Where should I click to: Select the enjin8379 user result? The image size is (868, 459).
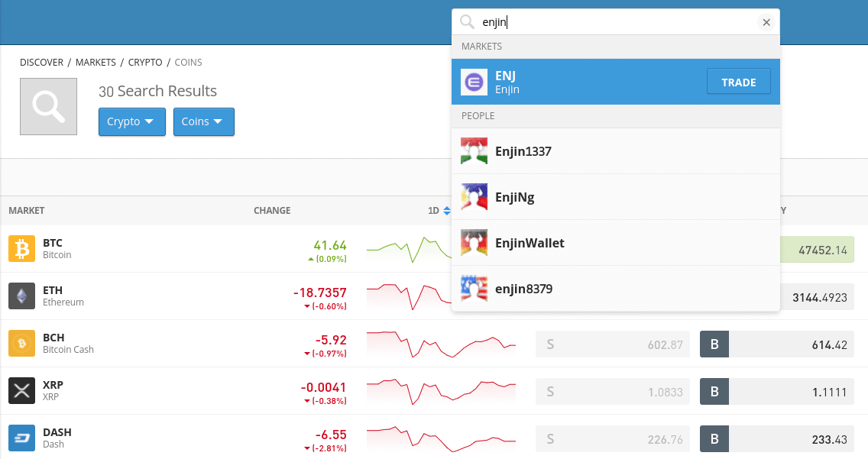coord(616,289)
